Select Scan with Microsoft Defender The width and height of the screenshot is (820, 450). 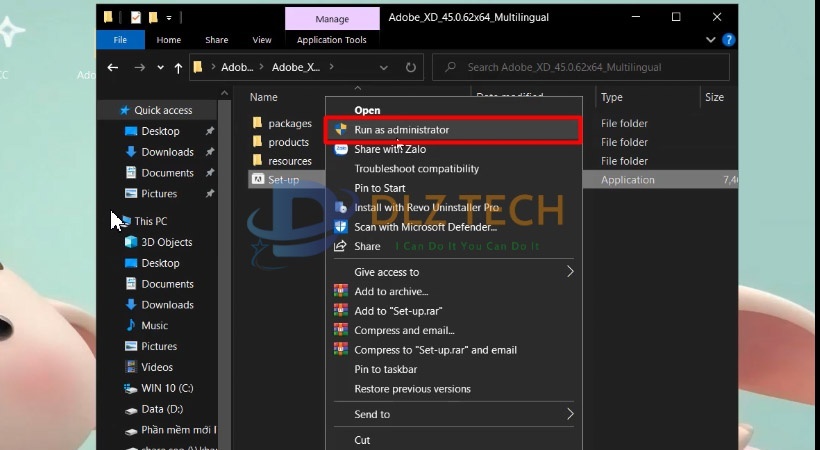tap(426, 227)
